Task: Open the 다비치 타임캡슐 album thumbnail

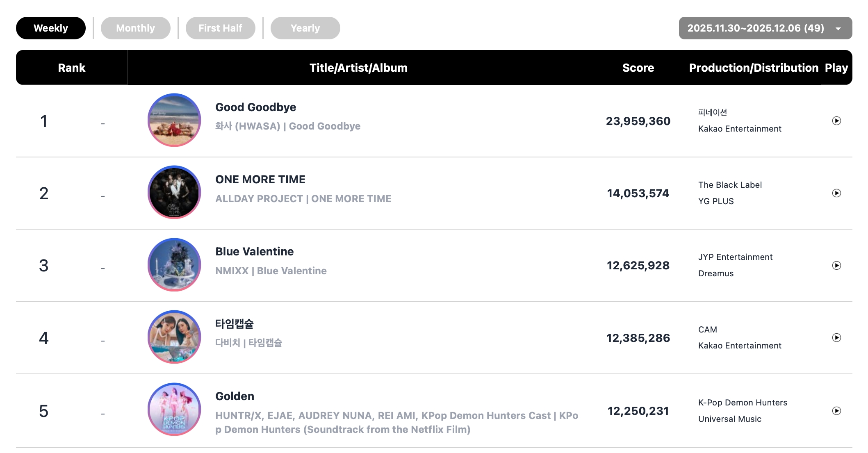Action: (174, 337)
